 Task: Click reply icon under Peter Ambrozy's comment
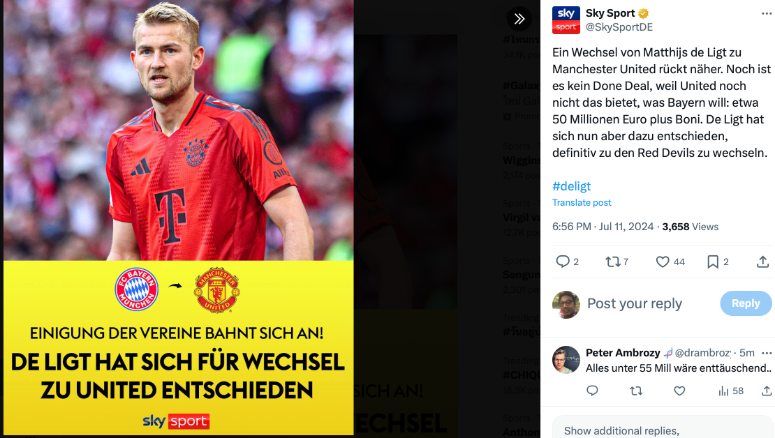tap(592, 391)
